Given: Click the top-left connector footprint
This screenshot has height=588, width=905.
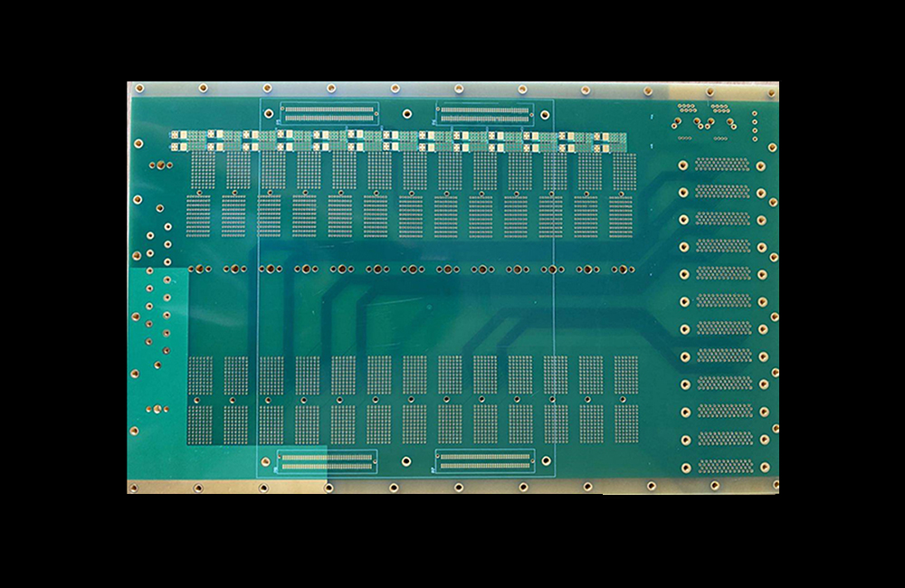Looking at the screenshot, I should pos(328,114).
